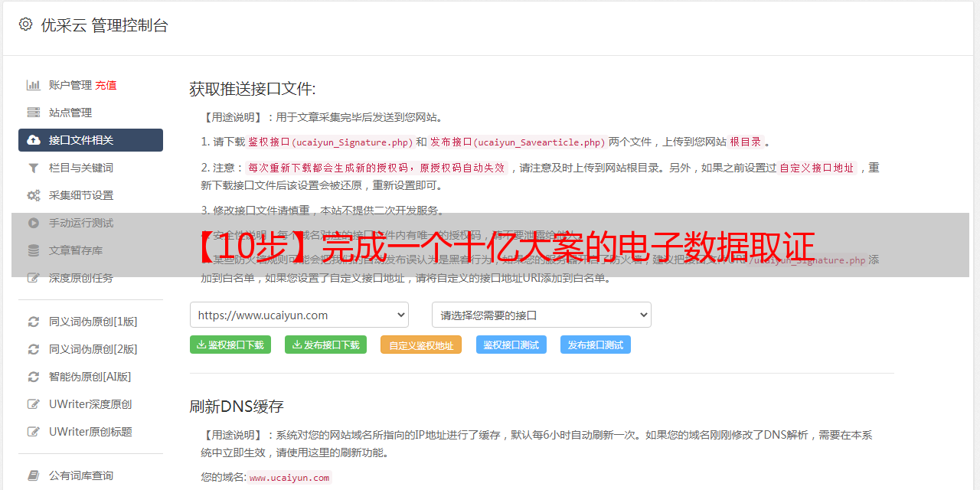
Task: Click the gears icon beside 采集细节设置
Action: coord(34,195)
